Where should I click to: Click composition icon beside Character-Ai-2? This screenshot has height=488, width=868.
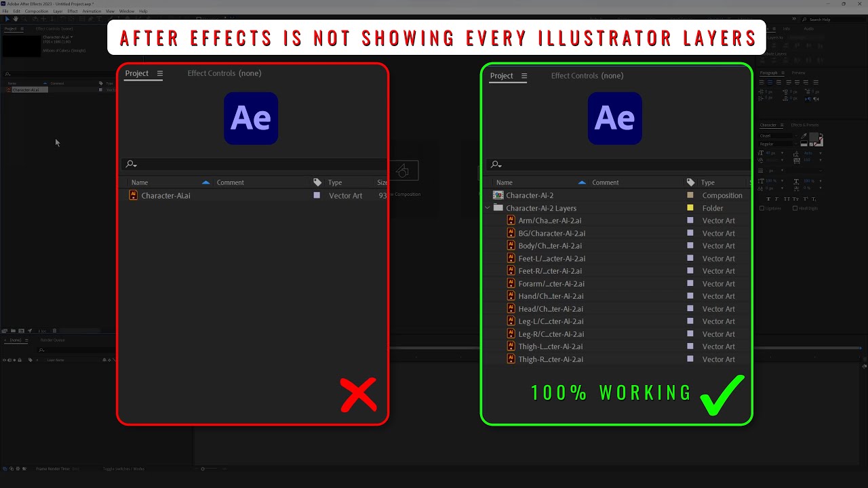[498, 195]
